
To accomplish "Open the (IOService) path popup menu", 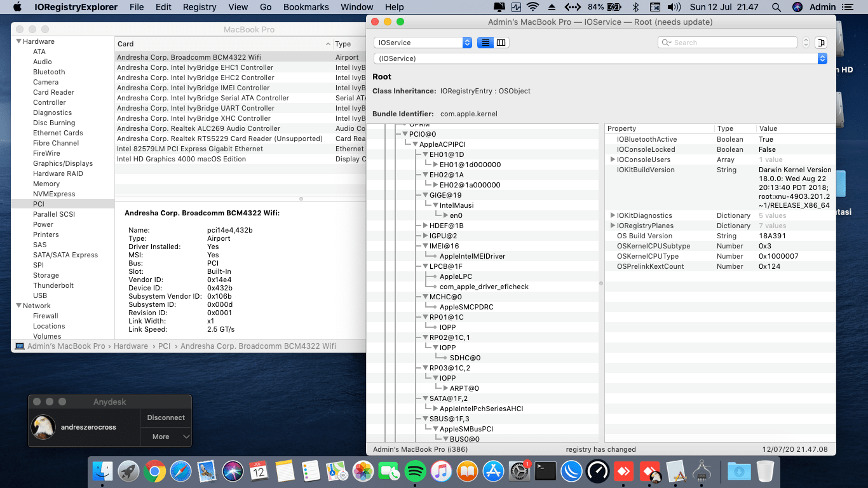I will pos(600,58).
